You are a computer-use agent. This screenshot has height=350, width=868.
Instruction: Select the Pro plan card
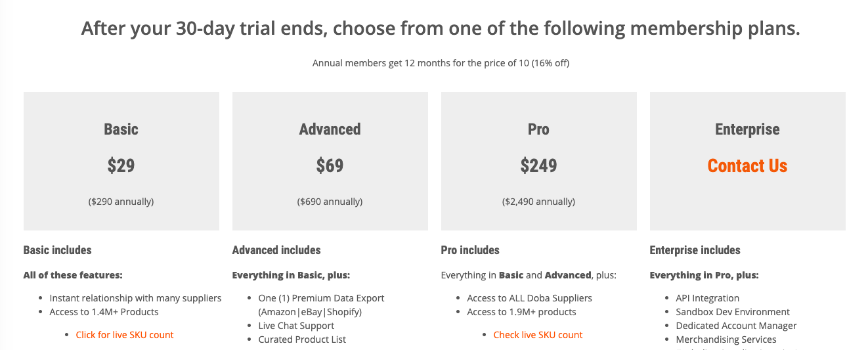coord(539,161)
